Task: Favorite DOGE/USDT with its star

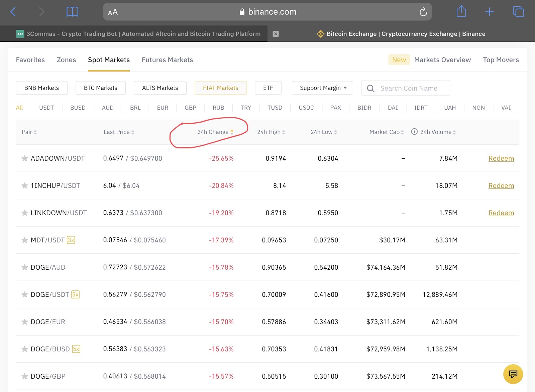Action: [24, 294]
